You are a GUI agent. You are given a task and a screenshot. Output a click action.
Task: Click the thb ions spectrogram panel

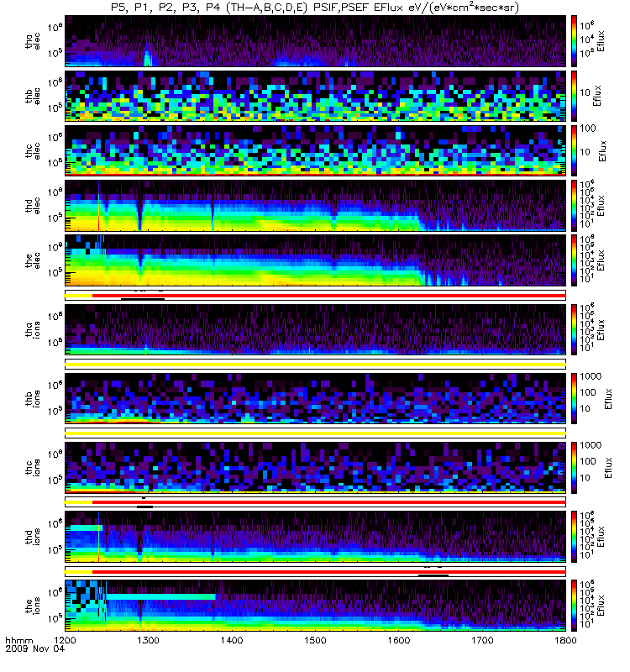pyautogui.click(x=316, y=398)
